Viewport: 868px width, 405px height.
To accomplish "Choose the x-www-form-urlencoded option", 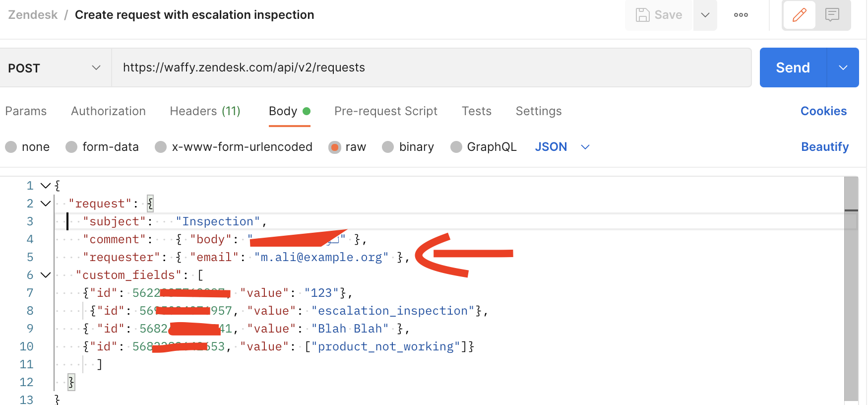I will 161,147.
